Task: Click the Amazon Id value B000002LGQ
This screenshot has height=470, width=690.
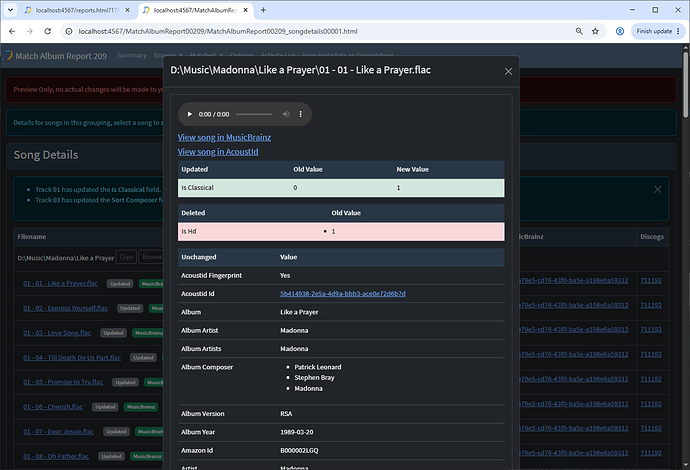Action: [x=299, y=451]
